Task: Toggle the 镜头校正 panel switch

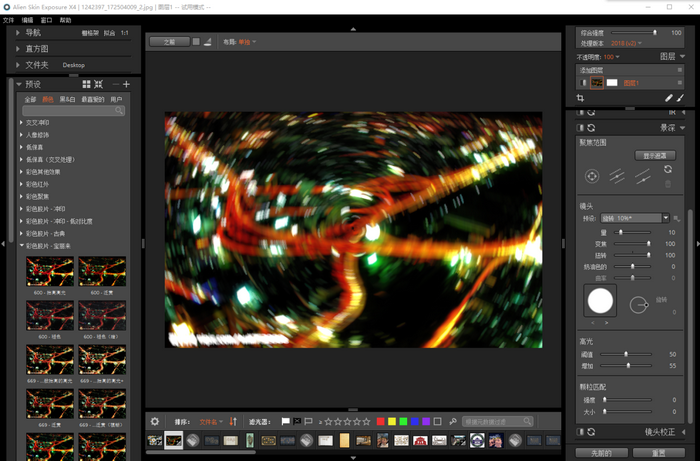Action: coord(581,432)
